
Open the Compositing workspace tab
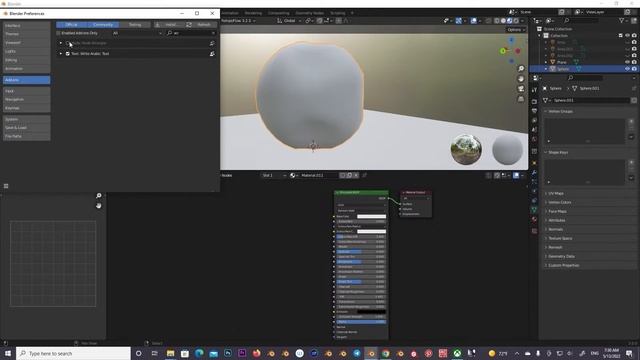coord(278,13)
